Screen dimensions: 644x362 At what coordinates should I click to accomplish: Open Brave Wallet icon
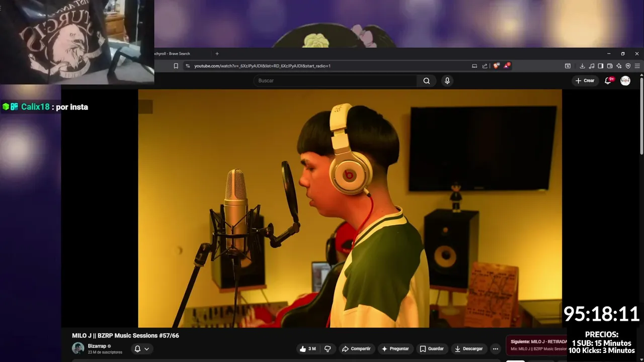tap(610, 66)
